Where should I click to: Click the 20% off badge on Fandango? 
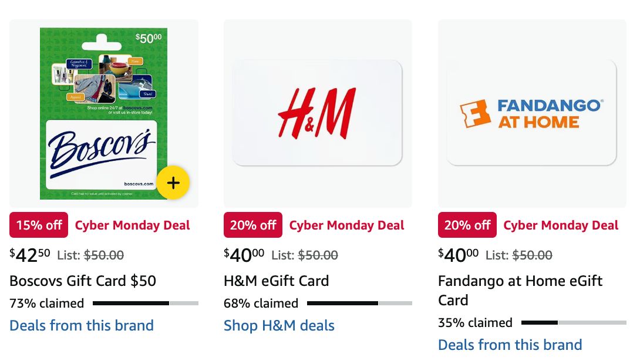coord(467,225)
